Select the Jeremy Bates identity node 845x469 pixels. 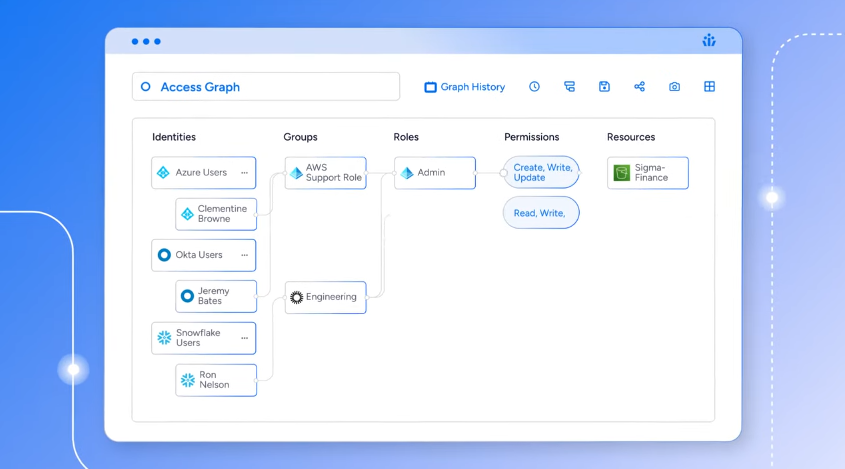[215, 296]
